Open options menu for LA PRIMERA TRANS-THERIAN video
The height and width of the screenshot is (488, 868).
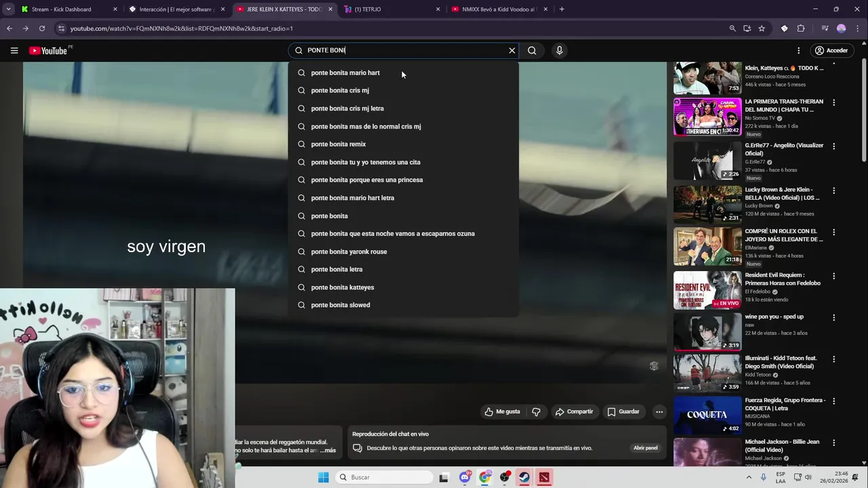click(834, 102)
